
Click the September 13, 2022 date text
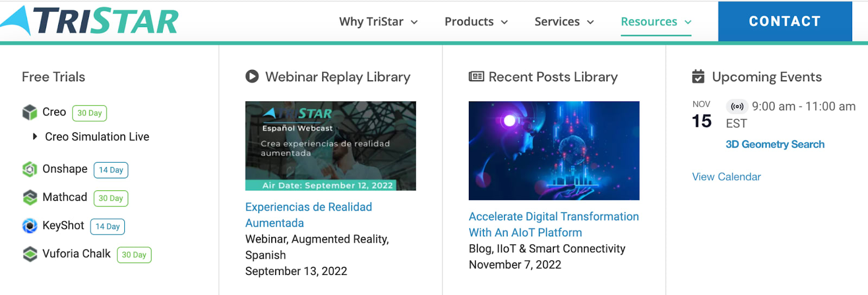pyautogui.click(x=296, y=271)
